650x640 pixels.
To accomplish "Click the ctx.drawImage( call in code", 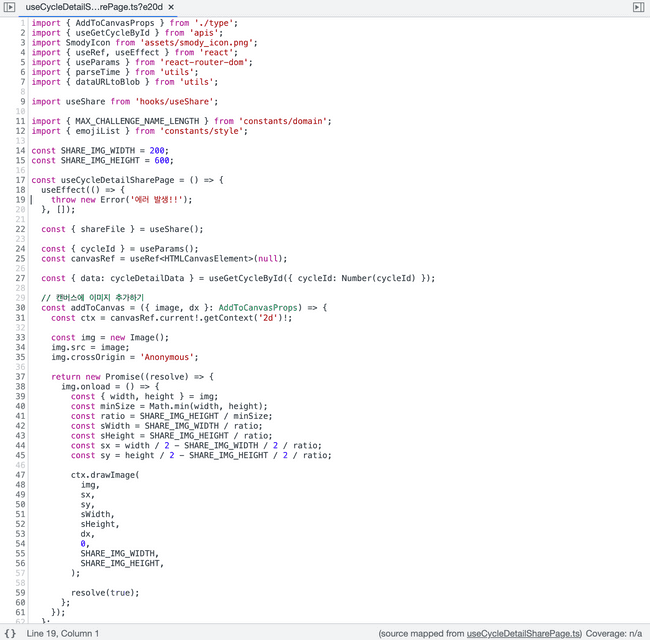I will (105, 474).
